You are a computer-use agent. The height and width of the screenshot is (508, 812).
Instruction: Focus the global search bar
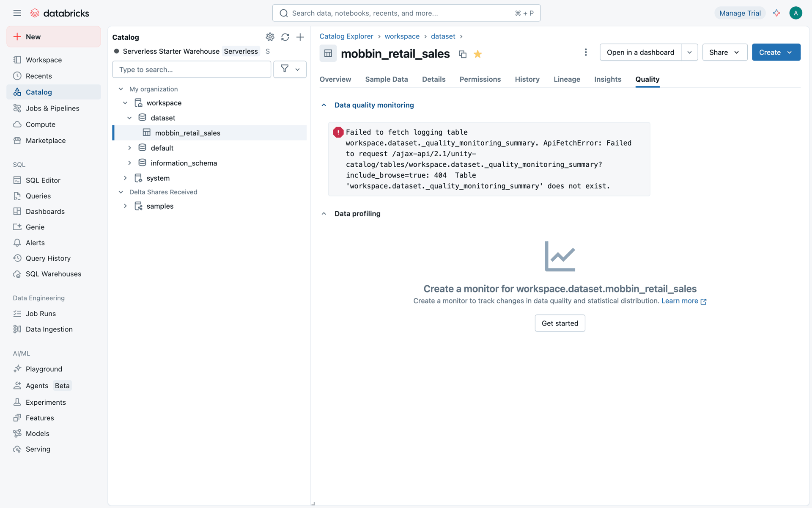point(406,13)
